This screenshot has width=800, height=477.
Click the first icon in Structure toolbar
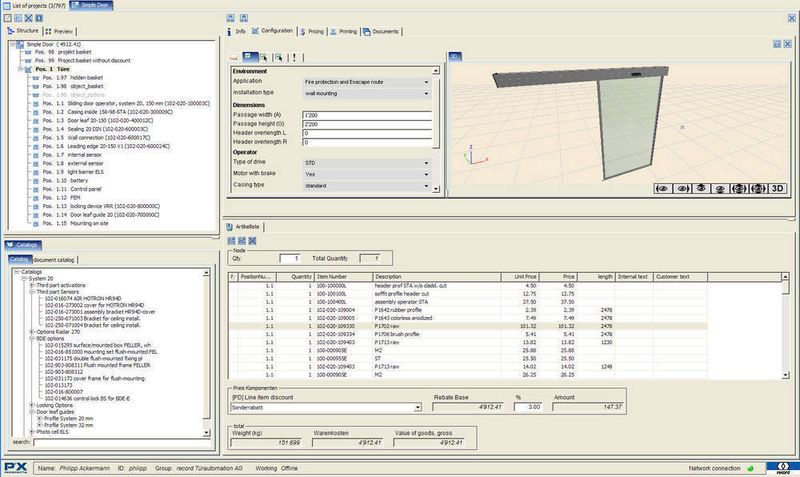point(8,18)
